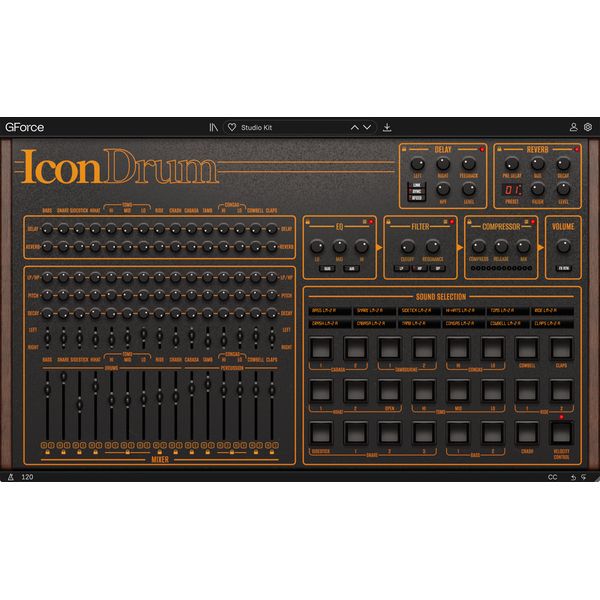600x600 pixels.
Task: Click the Ride channel lock in mixer
Action: pos(160,452)
